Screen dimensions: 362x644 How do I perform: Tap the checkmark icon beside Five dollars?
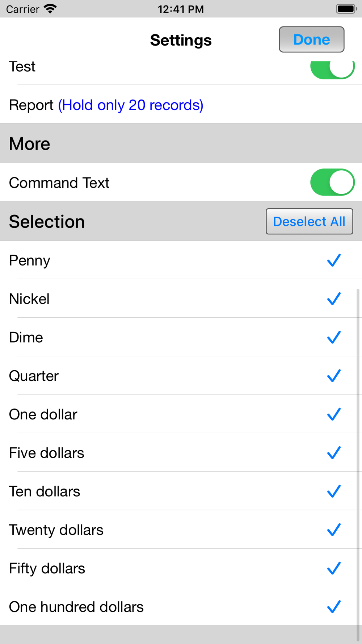pyautogui.click(x=334, y=452)
